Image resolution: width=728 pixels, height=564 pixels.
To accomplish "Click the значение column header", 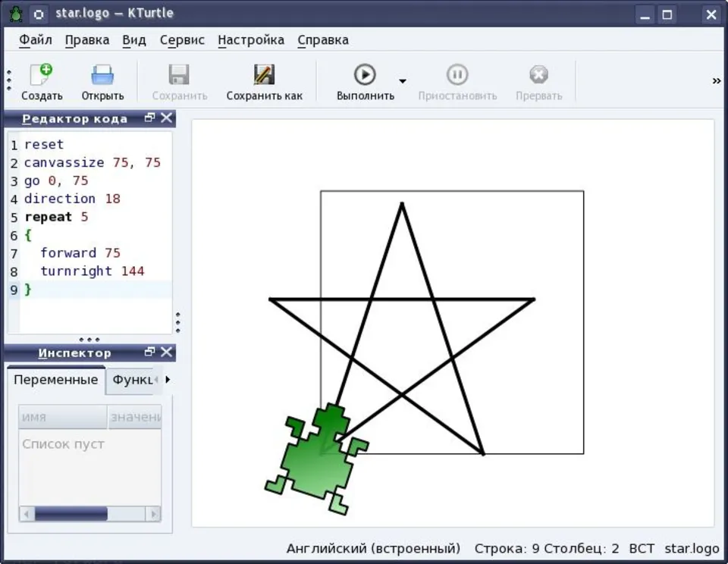I will [x=134, y=417].
